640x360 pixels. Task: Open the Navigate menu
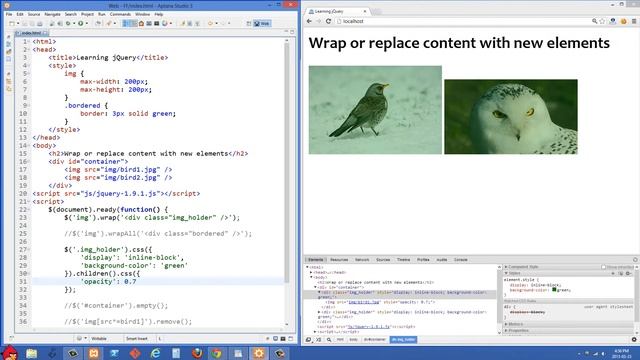coord(52,14)
